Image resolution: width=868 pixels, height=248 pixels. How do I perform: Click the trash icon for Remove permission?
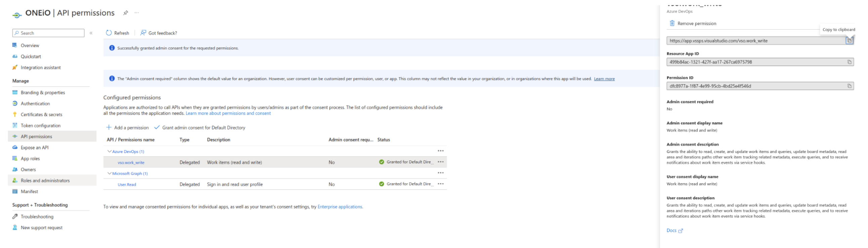tap(672, 23)
